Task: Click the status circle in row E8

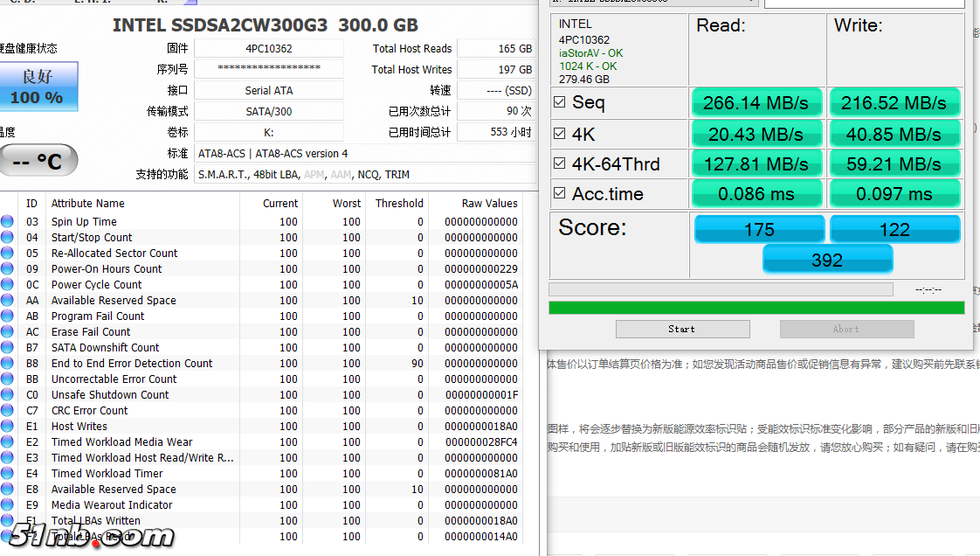Action: [7, 489]
